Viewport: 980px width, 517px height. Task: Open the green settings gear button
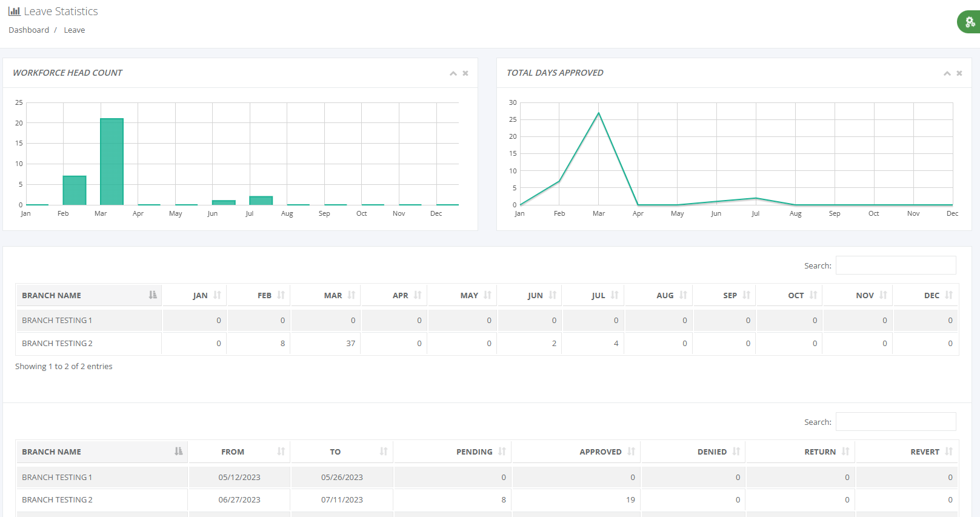click(x=969, y=22)
